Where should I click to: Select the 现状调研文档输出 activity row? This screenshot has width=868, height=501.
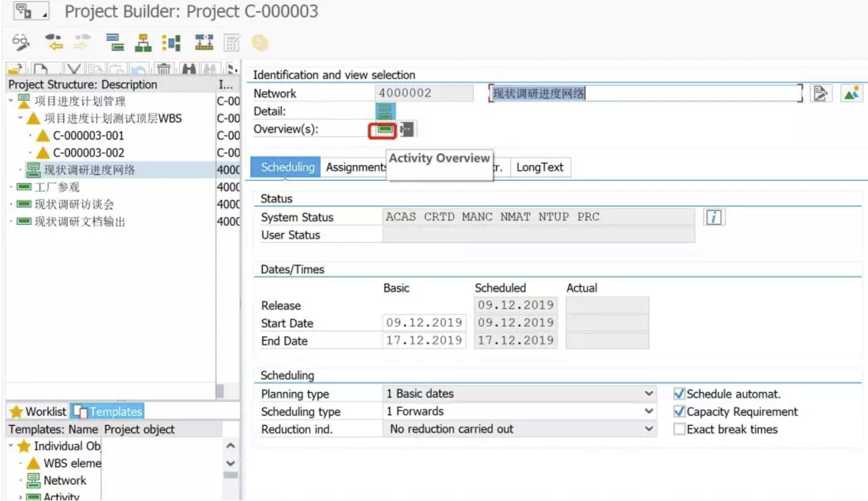[80, 222]
